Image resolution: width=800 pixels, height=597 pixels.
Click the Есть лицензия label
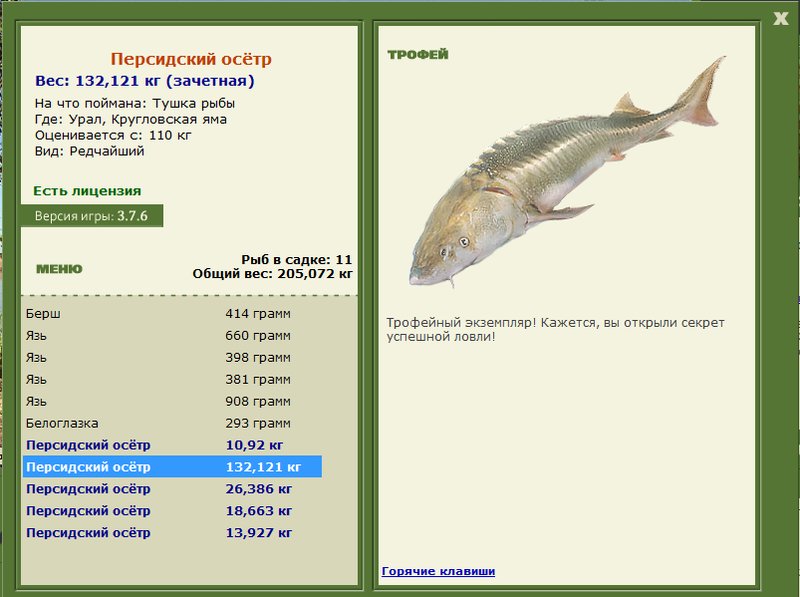[87, 191]
